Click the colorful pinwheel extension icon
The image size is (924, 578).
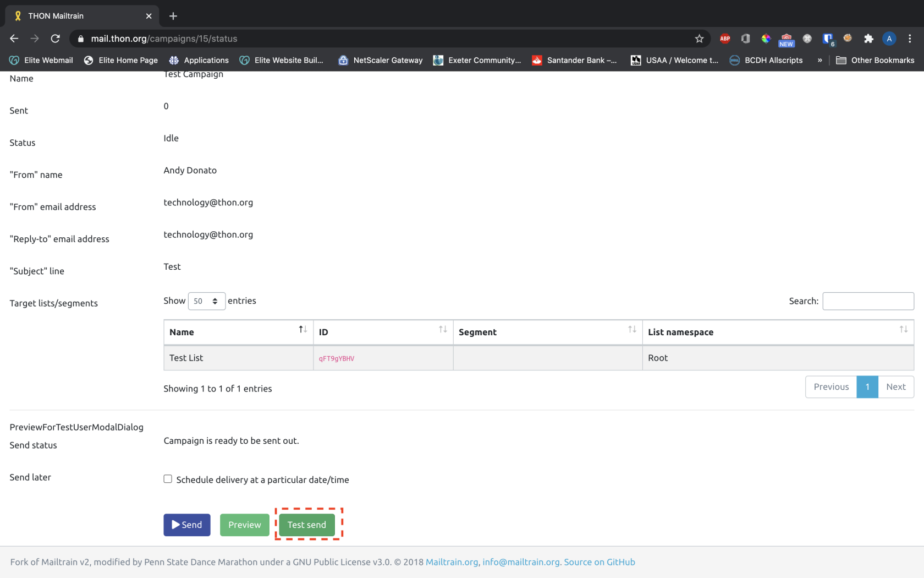point(766,39)
